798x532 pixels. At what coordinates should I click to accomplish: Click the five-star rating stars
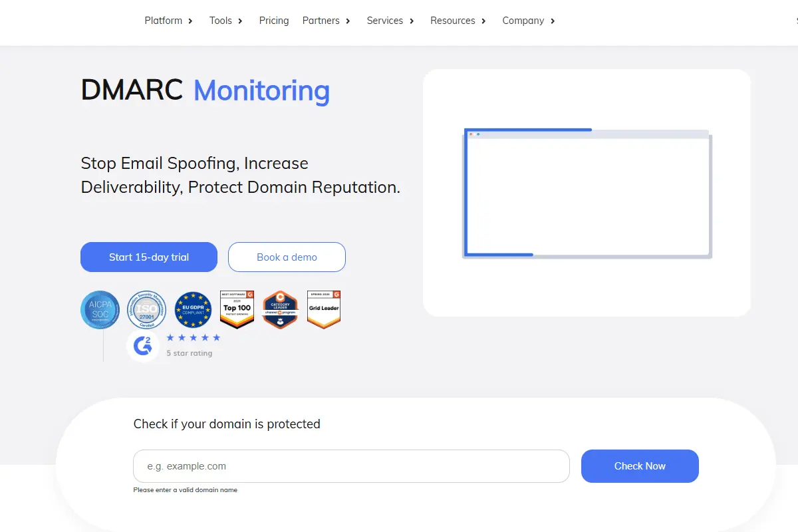(x=193, y=338)
